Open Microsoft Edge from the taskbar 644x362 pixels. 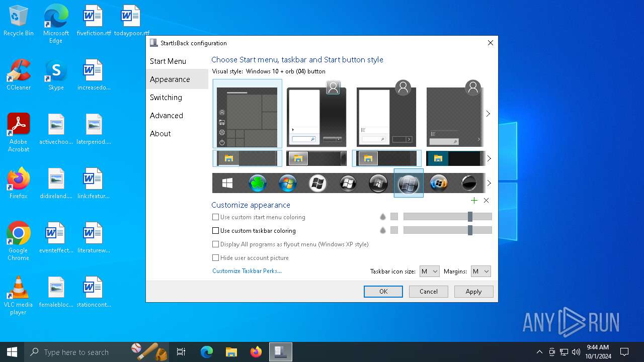tap(207, 352)
